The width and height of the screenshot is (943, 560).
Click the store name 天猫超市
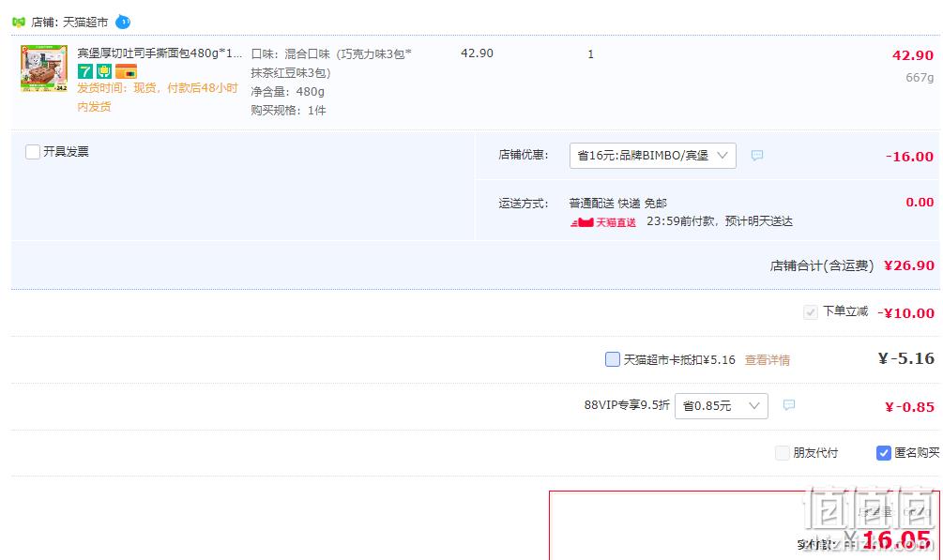pyautogui.click(x=85, y=23)
